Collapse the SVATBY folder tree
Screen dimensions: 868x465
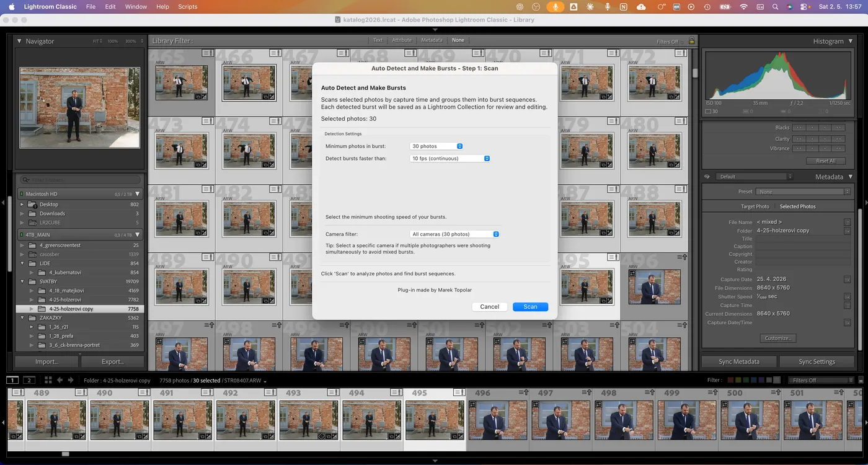click(x=22, y=281)
